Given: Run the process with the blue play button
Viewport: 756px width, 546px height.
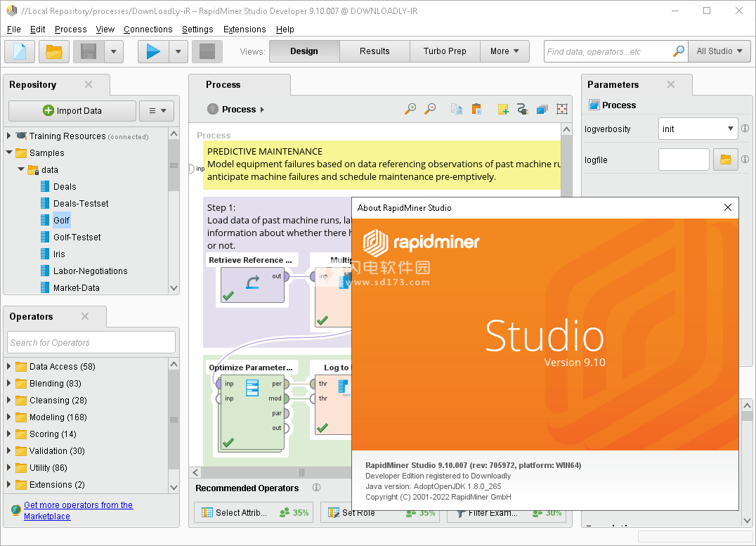Looking at the screenshot, I should point(153,51).
